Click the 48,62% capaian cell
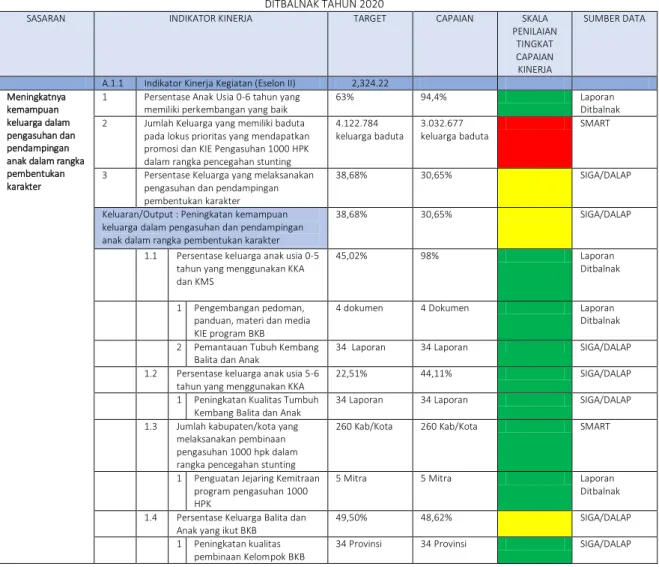The image size is (659, 567). [x=455, y=524]
